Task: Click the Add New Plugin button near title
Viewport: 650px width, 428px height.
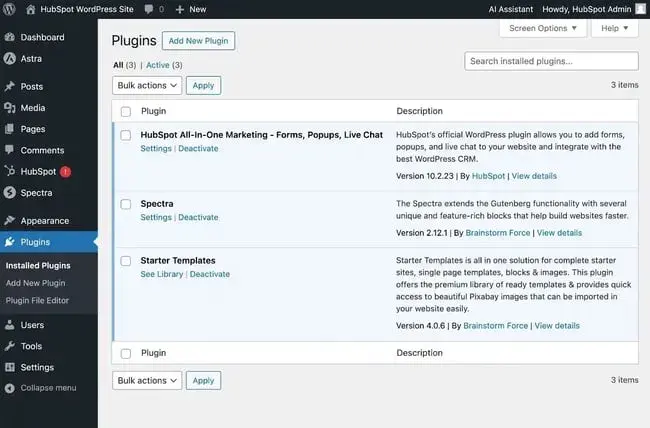Action: (199, 41)
